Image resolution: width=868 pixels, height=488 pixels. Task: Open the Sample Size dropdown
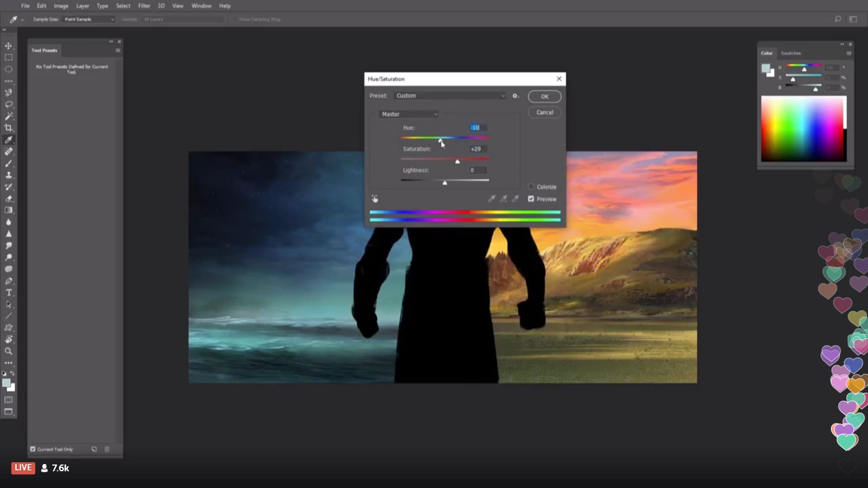[x=89, y=19]
